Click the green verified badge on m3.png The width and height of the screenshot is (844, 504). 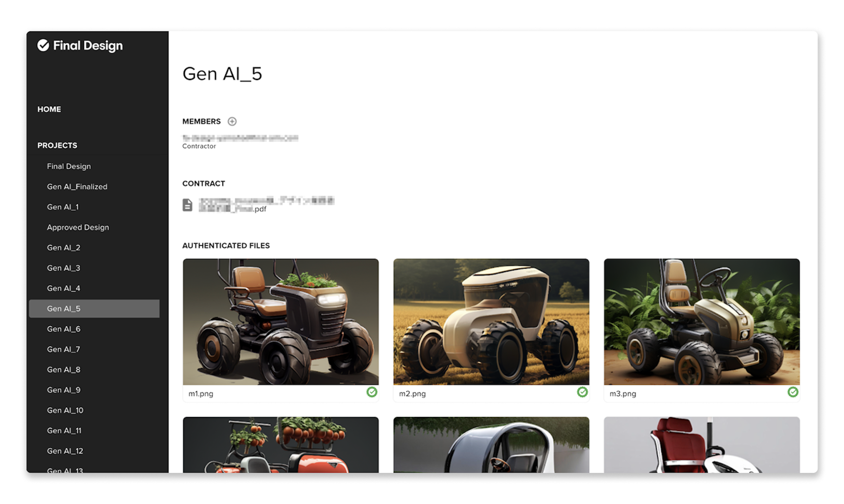[x=793, y=392]
